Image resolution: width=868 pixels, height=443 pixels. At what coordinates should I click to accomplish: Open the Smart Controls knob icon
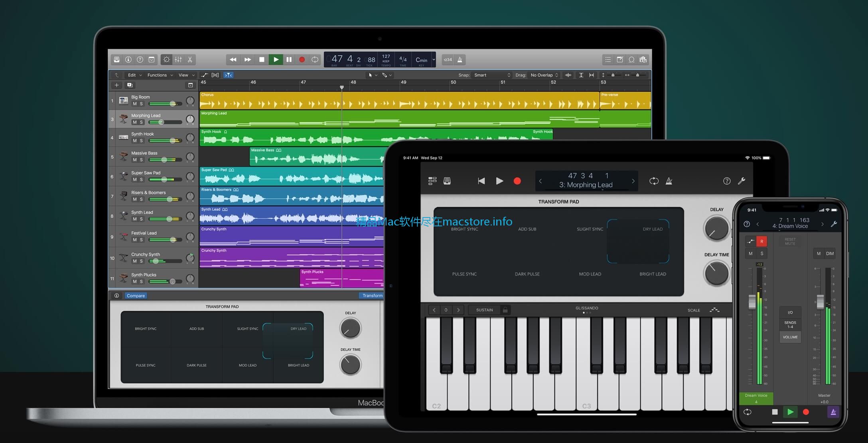tap(167, 59)
